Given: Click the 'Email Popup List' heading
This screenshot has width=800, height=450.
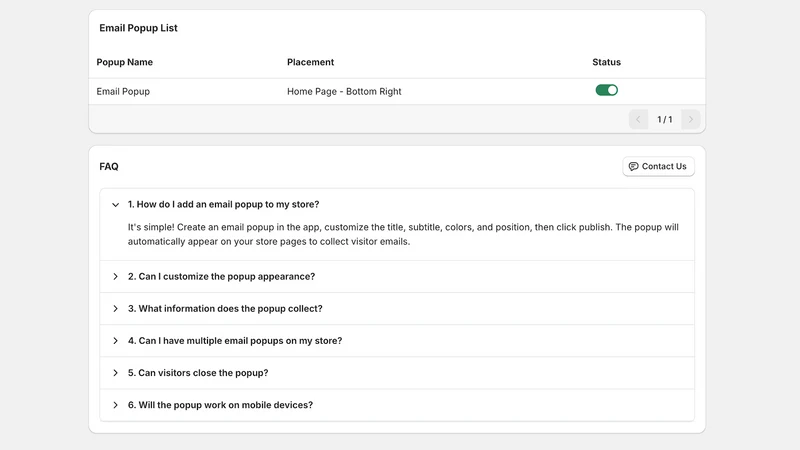Looking at the screenshot, I should [138, 28].
